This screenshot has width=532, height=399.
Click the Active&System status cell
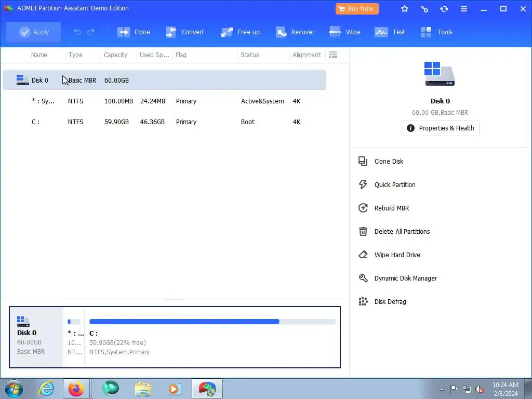pos(262,101)
